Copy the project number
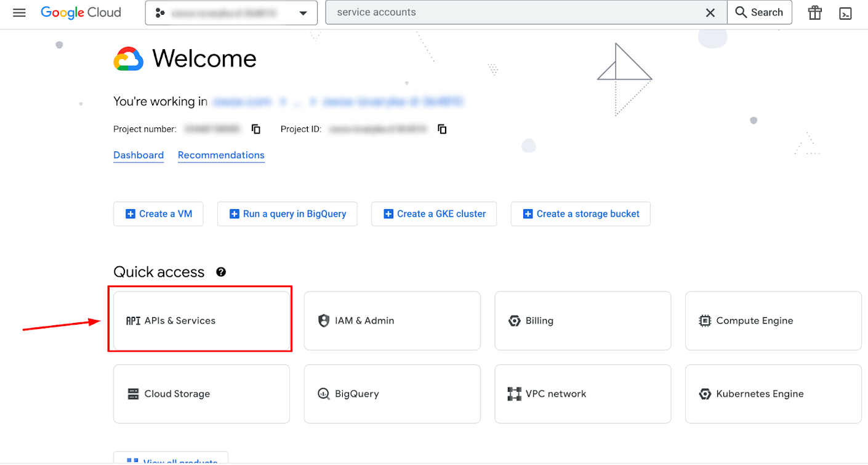Image resolution: width=868 pixels, height=465 pixels. click(256, 129)
